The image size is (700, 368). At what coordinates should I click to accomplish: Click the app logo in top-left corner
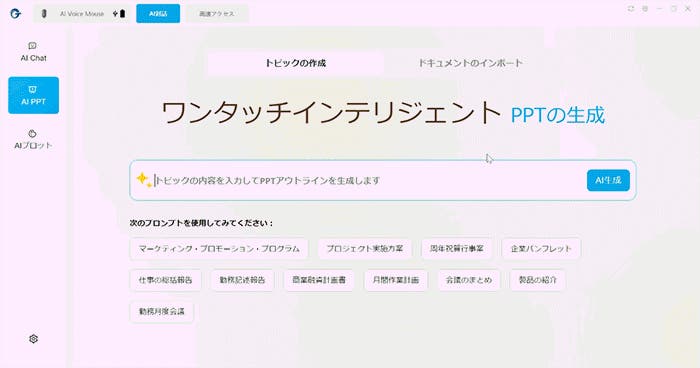[x=15, y=13]
